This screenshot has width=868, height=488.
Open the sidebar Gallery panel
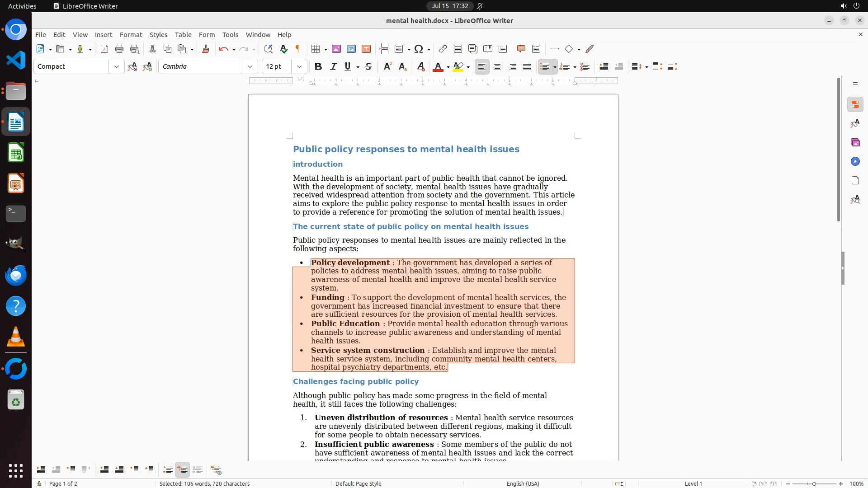(855, 143)
